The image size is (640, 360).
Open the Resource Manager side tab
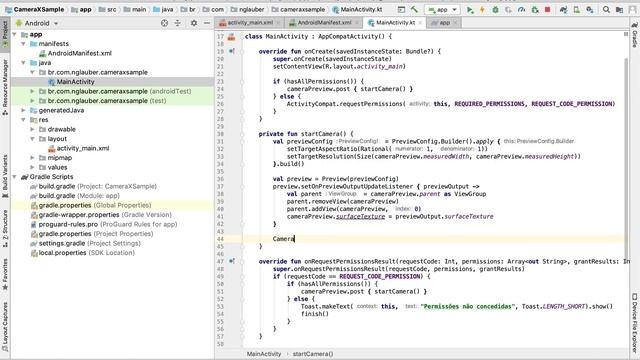point(5,87)
